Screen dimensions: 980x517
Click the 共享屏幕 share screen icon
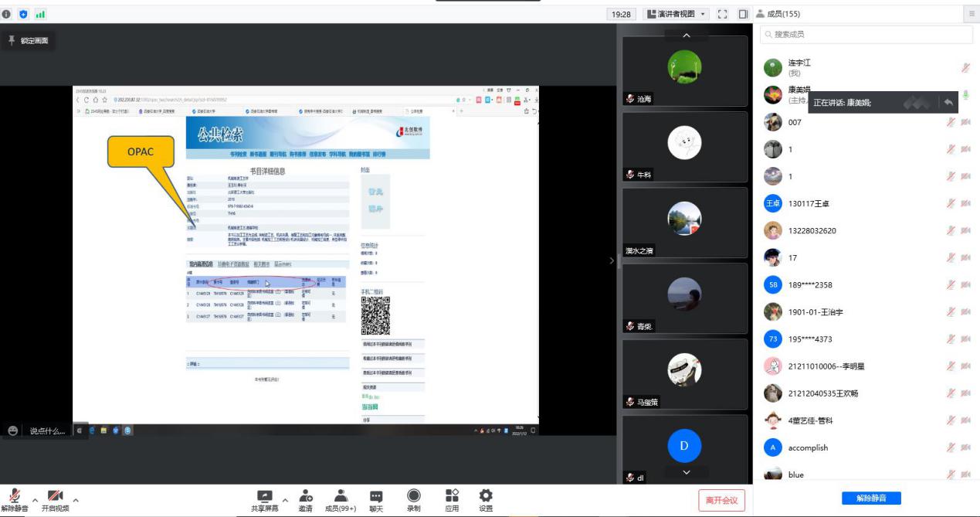tap(265, 496)
